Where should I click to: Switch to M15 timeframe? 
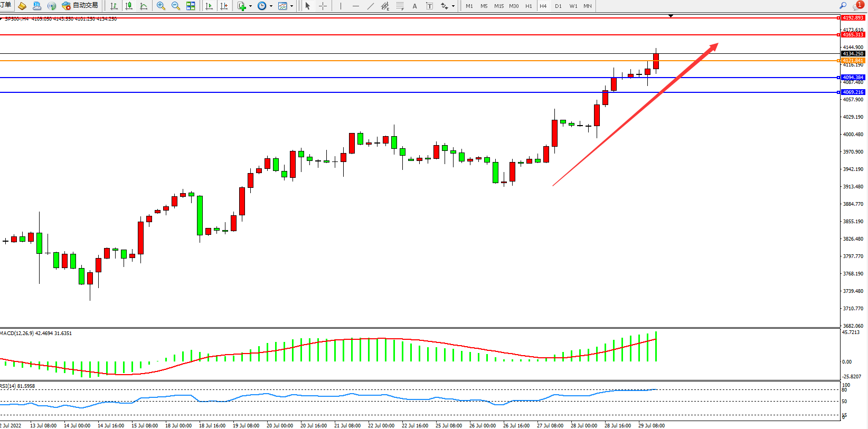pyautogui.click(x=498, y=6)
